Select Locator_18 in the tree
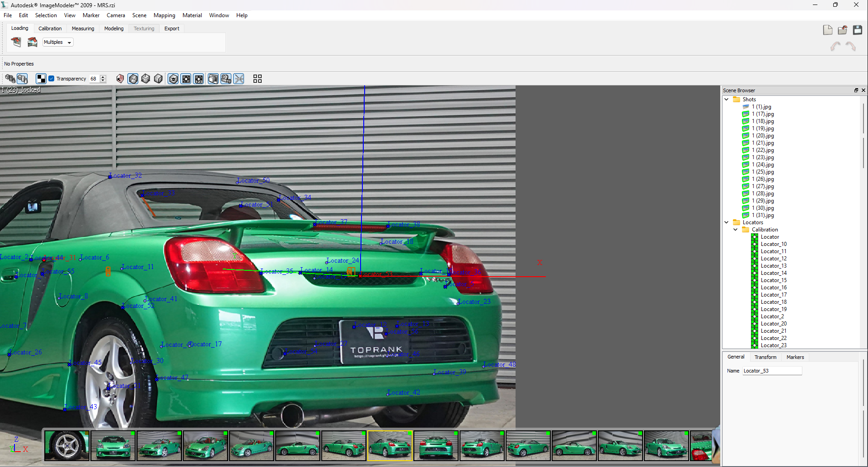868x467 pixels. pyautogui.click(x=774, y=302)
